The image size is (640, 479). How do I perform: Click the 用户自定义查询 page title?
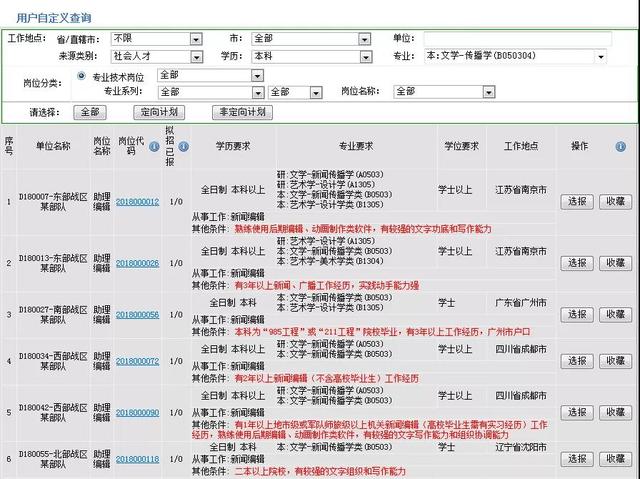[53, 18]
